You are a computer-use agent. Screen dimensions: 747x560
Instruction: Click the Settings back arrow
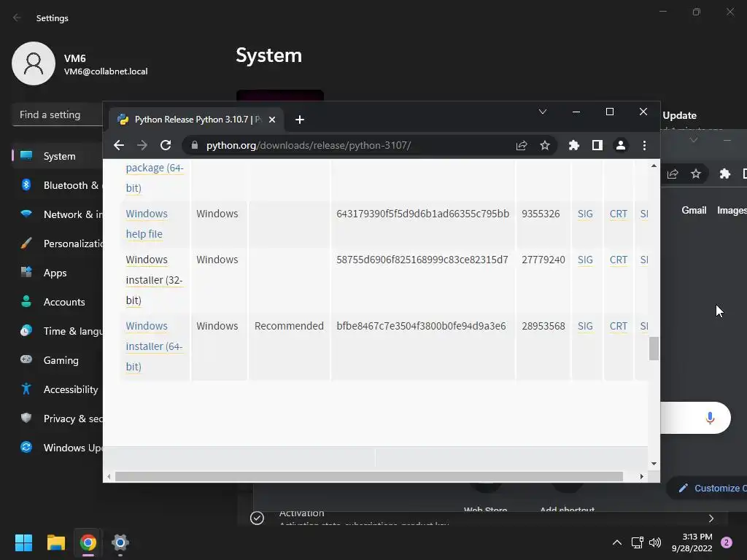tap(18, 17)
